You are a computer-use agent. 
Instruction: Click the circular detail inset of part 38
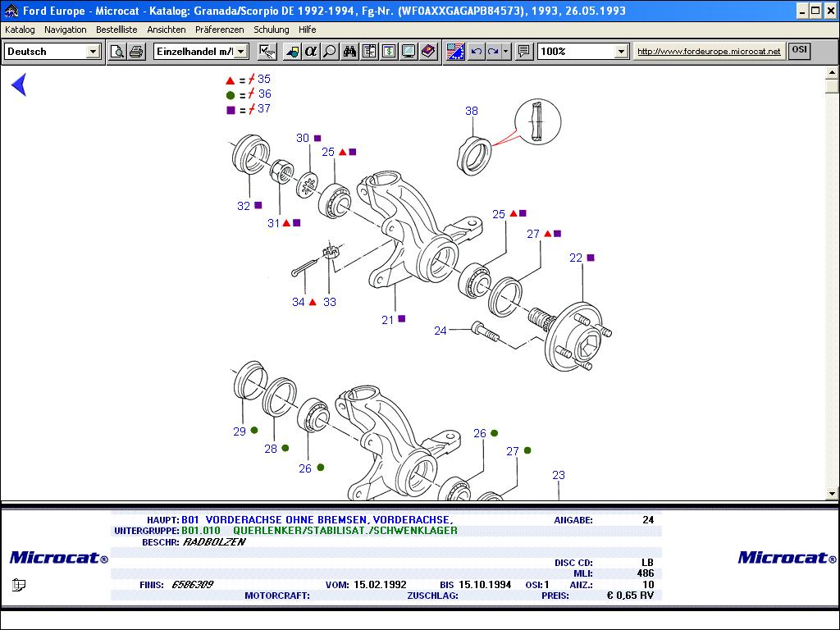point(538,121)
